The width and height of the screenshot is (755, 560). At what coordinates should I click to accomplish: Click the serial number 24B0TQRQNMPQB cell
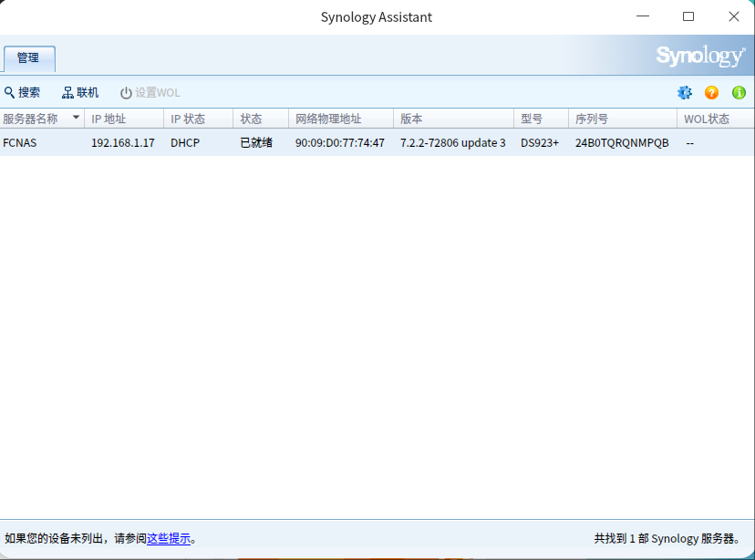click(x=622, y=142)
